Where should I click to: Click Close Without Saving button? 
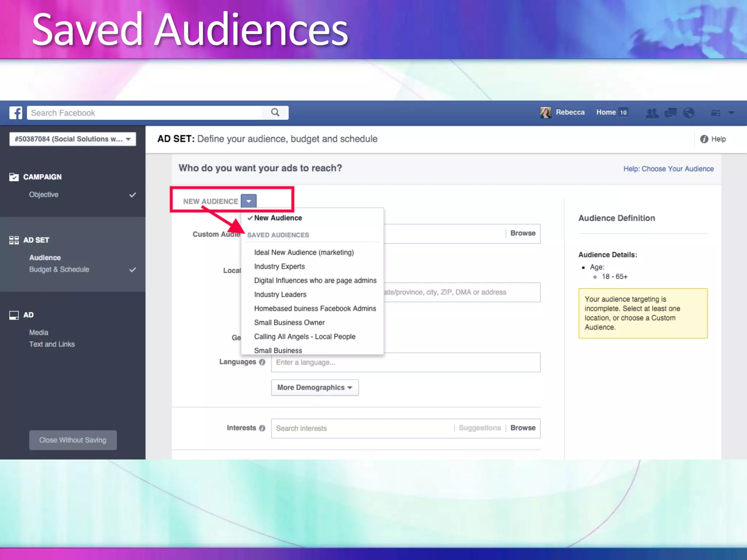pyautogui.click(x=73, y=440)
